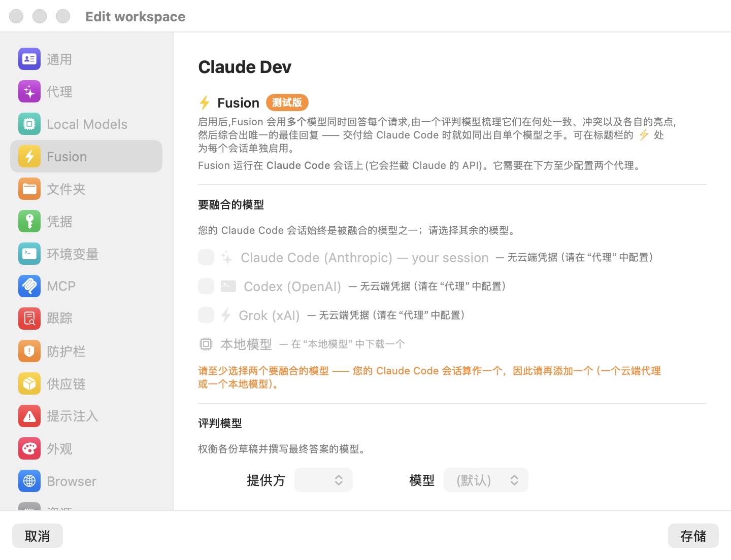The image size is (731, 560).
Task: Open the 提供方 dropdown
Action: [x=323, y=480]
